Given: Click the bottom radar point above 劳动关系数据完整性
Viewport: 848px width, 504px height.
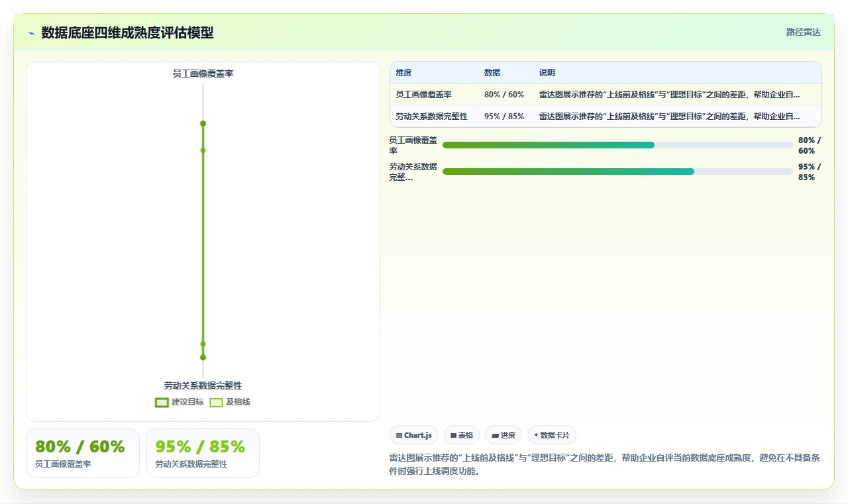Looking at the screenshot, I should [203, 358].
